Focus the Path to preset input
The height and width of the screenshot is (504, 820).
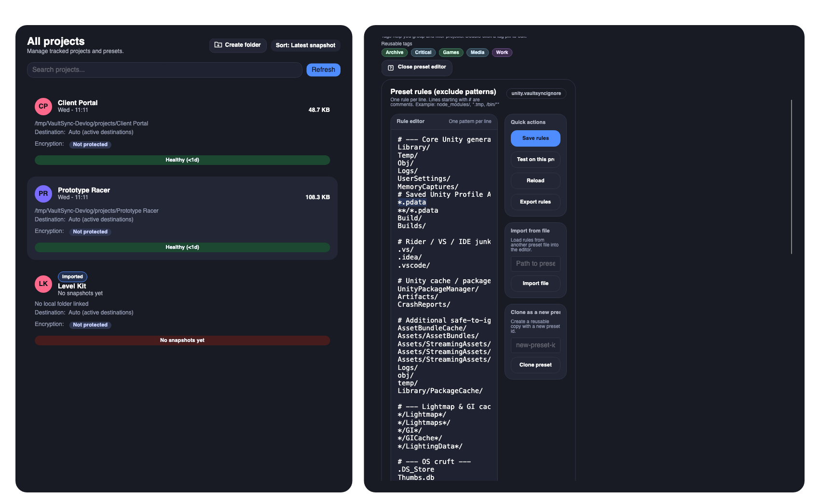[x=535, y=264]
